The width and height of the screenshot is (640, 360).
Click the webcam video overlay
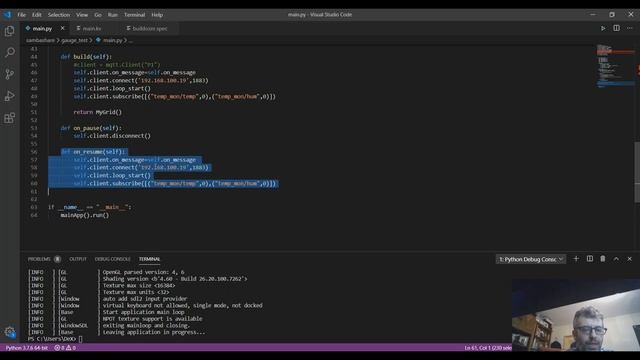576,315
